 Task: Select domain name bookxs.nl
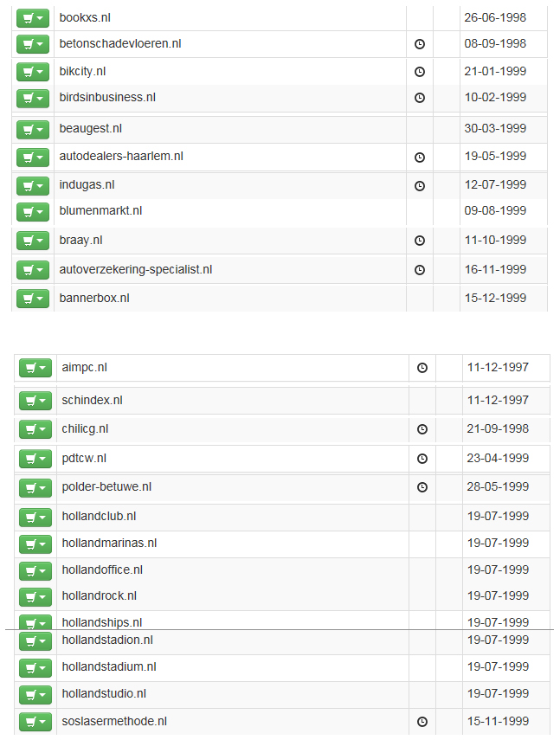[85, 17]
